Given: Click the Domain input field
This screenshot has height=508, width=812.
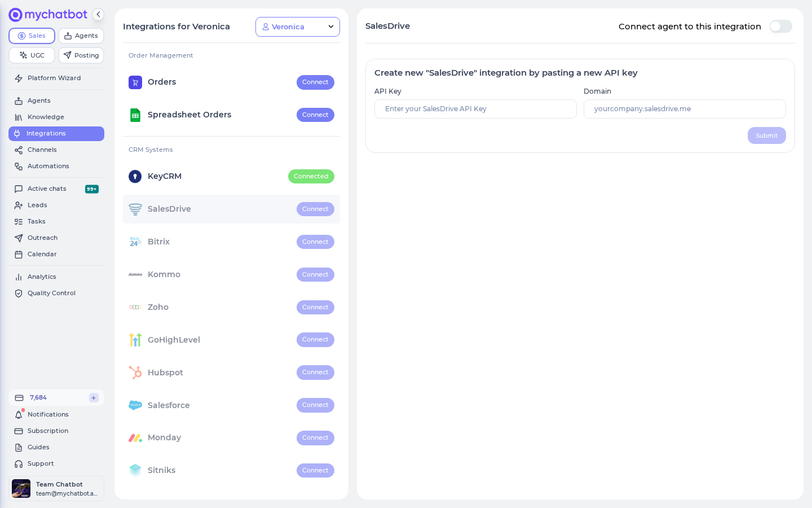Looking at the screenshot, I should 685,109.
